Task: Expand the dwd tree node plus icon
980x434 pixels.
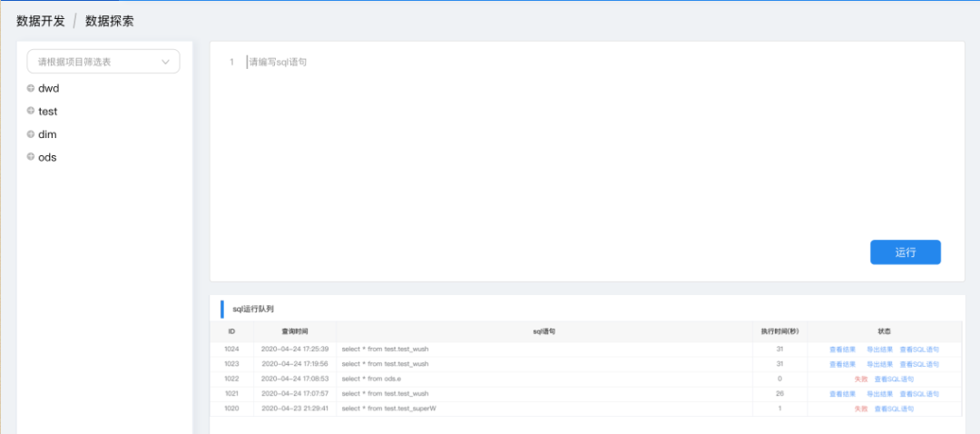Action: point(31,88)
